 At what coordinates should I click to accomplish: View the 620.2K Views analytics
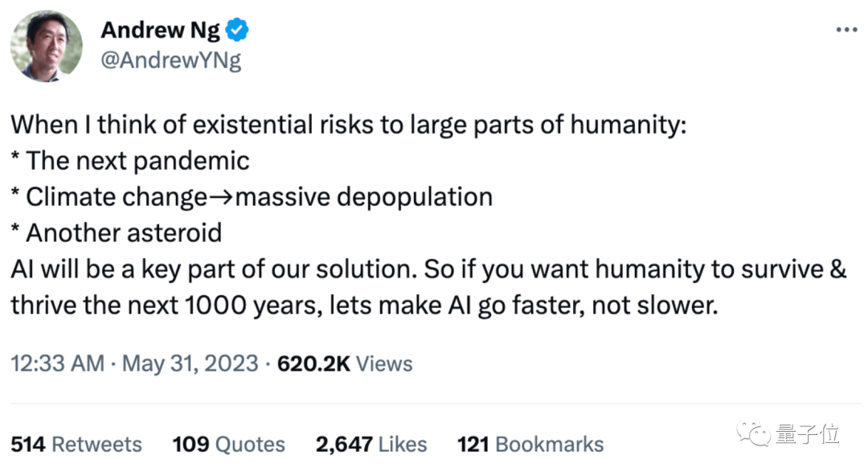344,363
